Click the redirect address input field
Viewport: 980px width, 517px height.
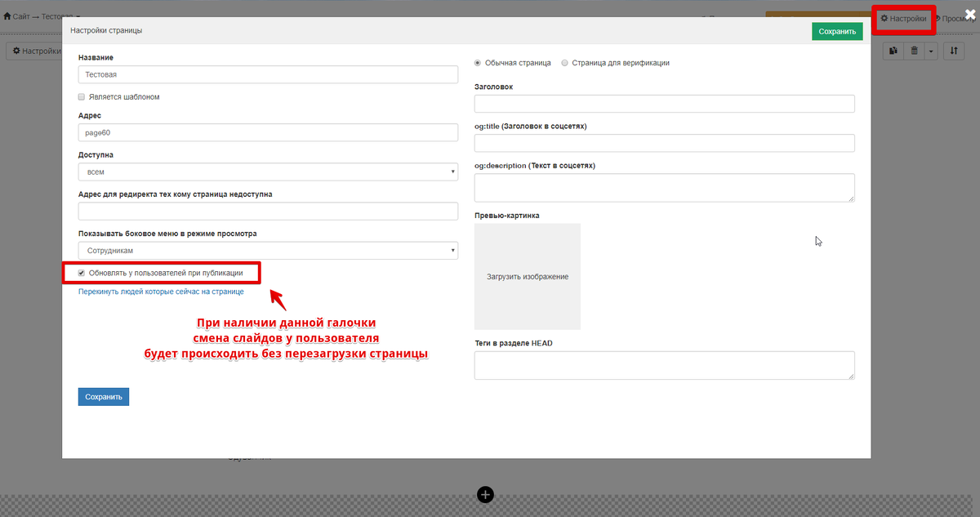(268, 211)
